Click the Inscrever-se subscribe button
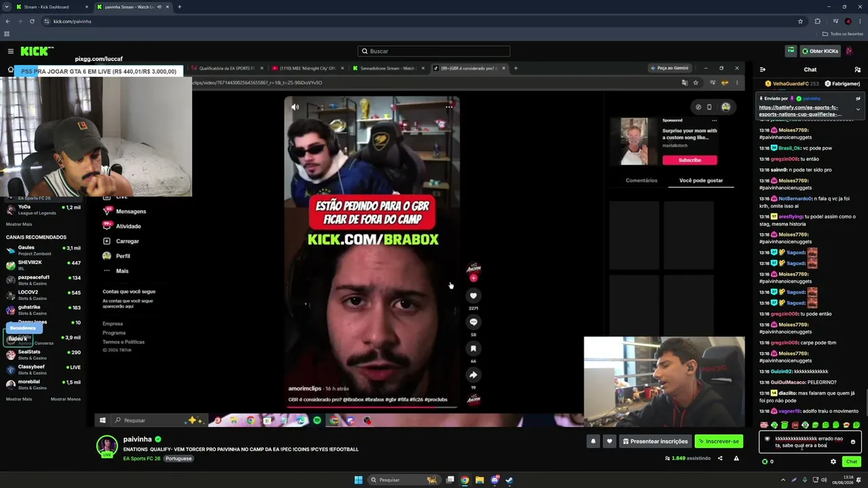This screenshot has height=488, width=868. pos(719,441)
